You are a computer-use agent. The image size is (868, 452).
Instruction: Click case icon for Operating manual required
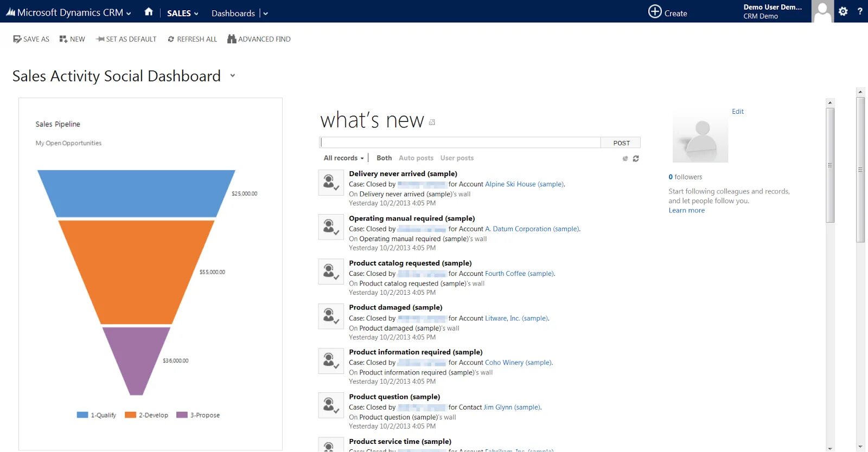(x=331, y=227)
